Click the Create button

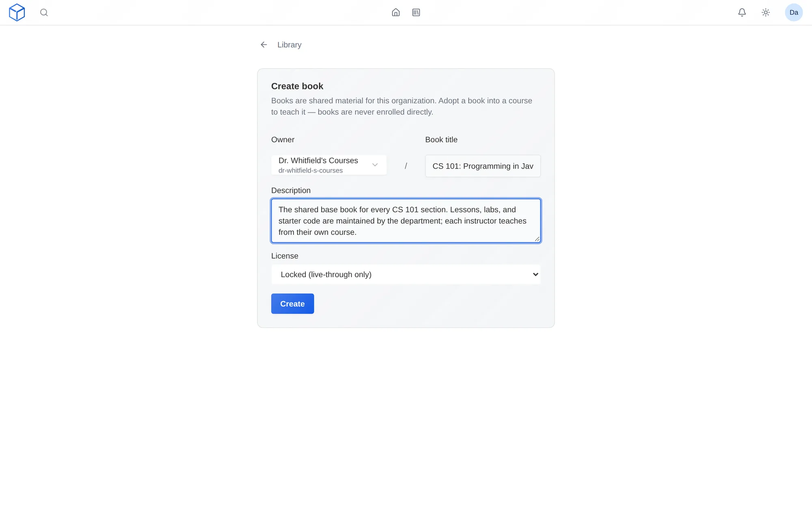coord(292,304)
